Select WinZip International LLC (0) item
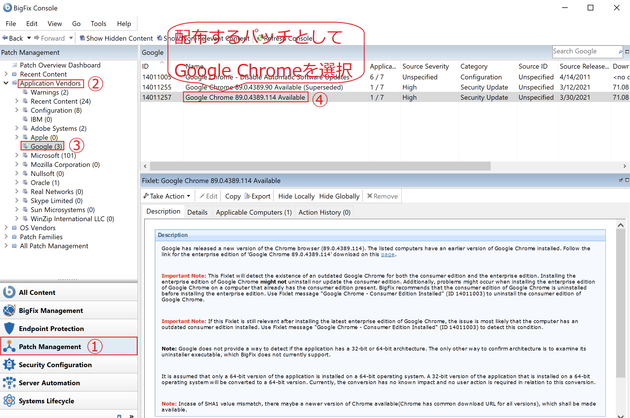Screen dimensions: 630x418 click(x=72, y=219)
